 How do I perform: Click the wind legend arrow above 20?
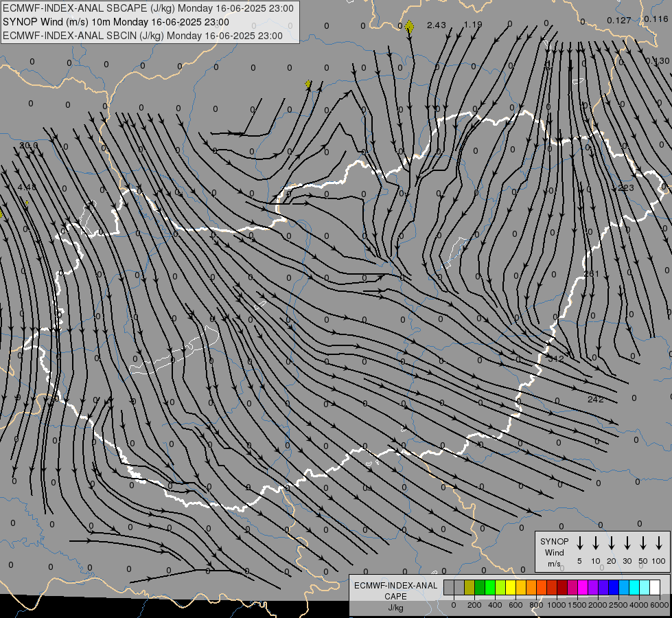[x=612, y=543]
